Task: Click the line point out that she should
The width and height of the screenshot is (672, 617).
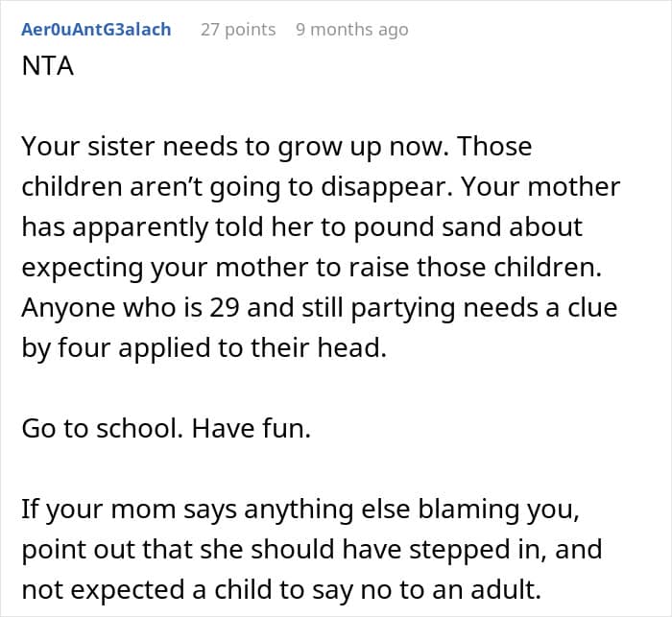Action: (x=312, y=550)
